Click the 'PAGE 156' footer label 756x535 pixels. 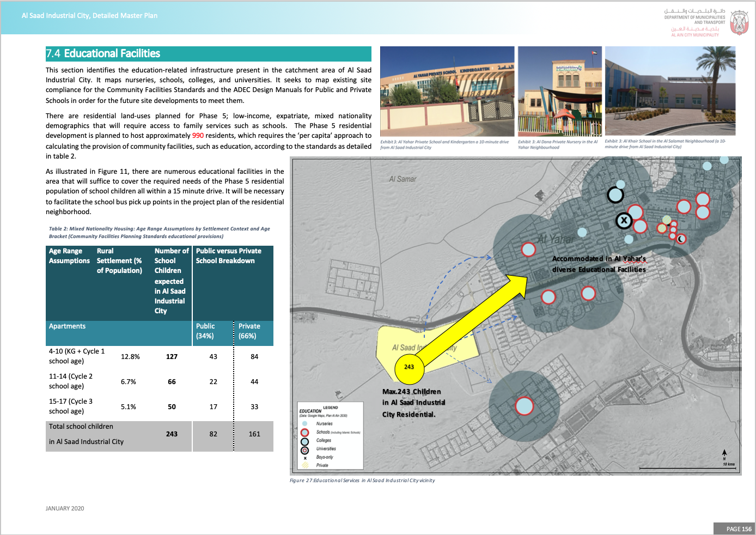click(739, 529)
